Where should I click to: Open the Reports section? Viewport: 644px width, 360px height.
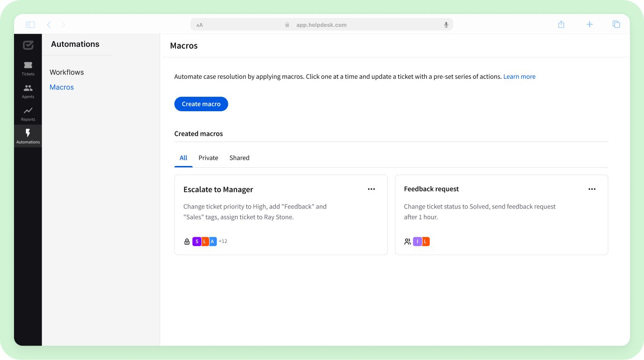28,114
